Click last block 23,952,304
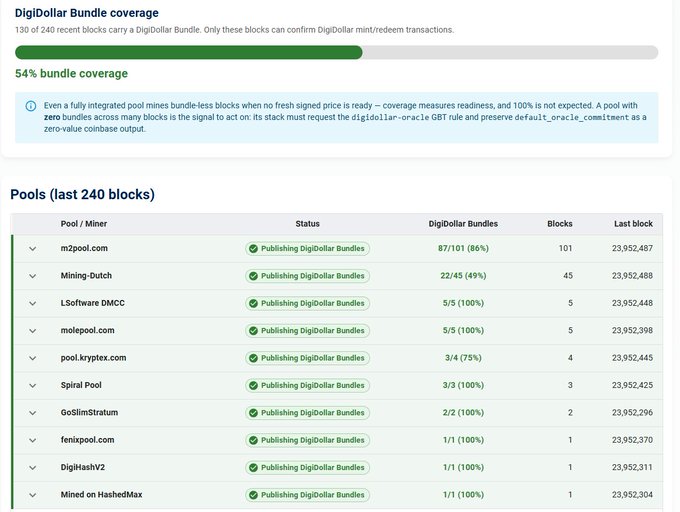Image resolution: width=680 pixels, height=512 pixels. 632,494
